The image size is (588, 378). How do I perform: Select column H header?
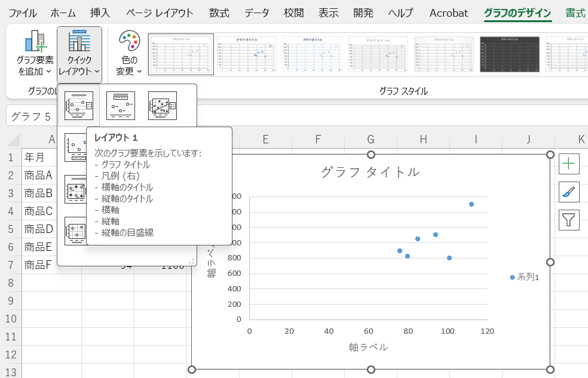pyautogui.click(x=424, y=139)
